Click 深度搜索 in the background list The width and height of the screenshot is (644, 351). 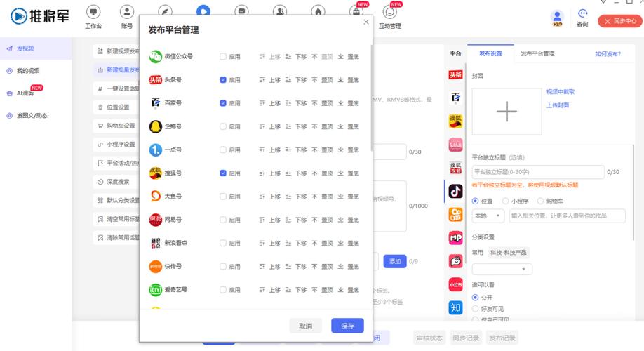pyautogui.click(x=116, y=182)
